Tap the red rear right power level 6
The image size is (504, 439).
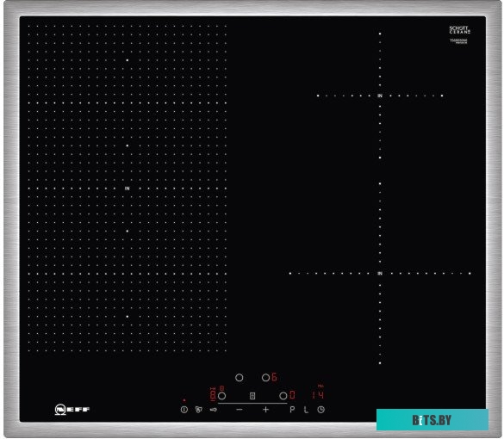coord(274,377)
